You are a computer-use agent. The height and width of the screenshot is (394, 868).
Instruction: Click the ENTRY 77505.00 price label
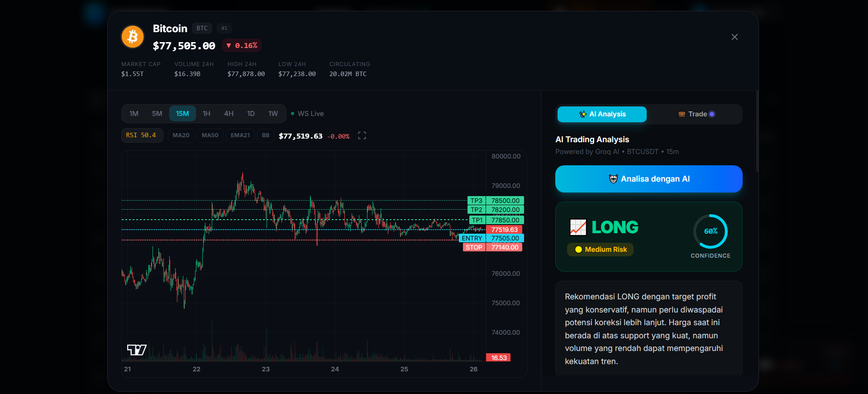pos(491,238)
